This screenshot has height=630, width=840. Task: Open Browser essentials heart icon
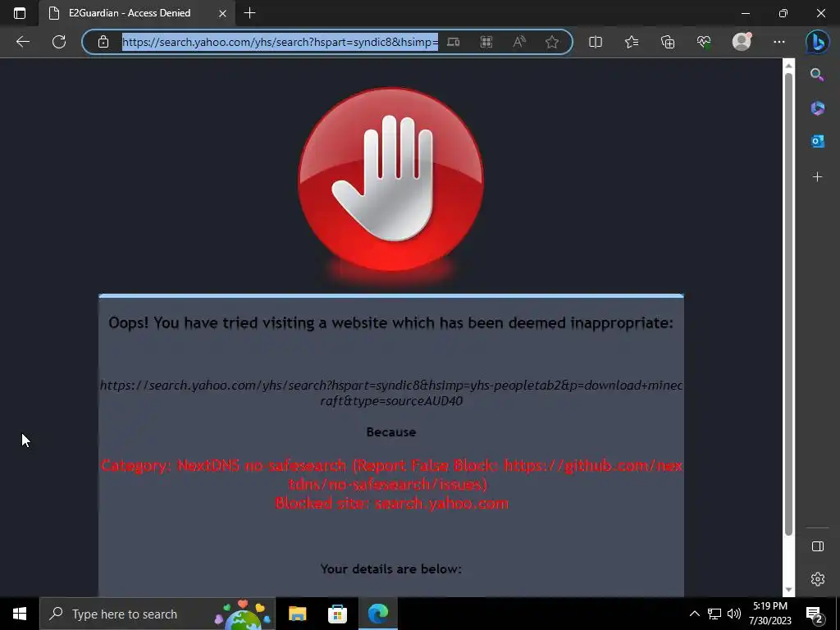[x=703, y=42]
